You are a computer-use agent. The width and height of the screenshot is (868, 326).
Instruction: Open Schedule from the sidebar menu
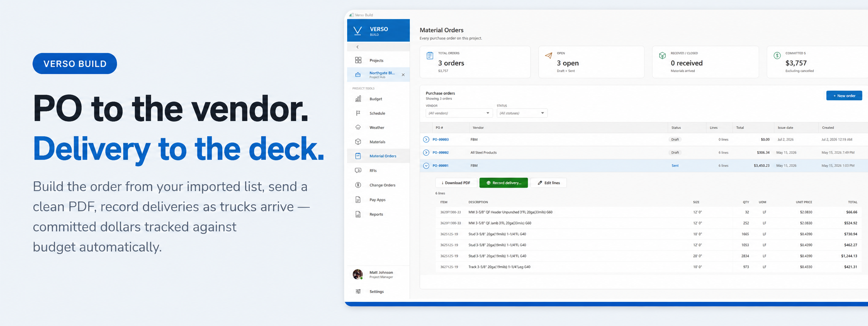point(377,113)
